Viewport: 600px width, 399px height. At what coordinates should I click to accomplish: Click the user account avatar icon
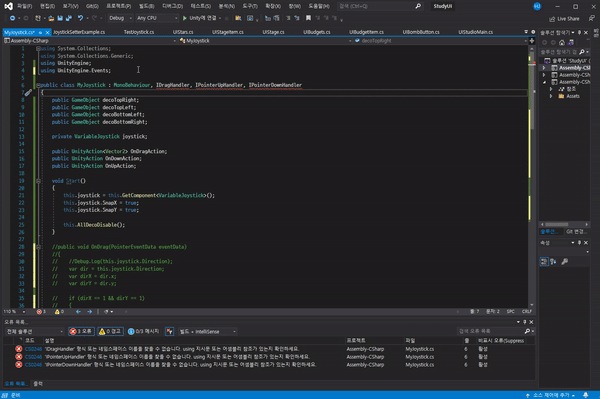tap(537, 6)
